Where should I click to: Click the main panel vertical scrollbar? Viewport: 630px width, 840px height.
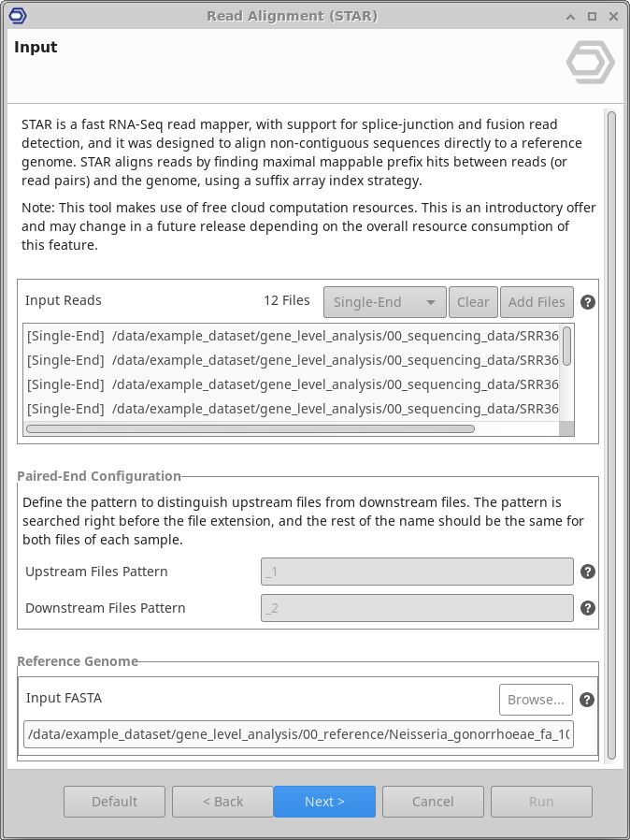(x=611, y=430)
